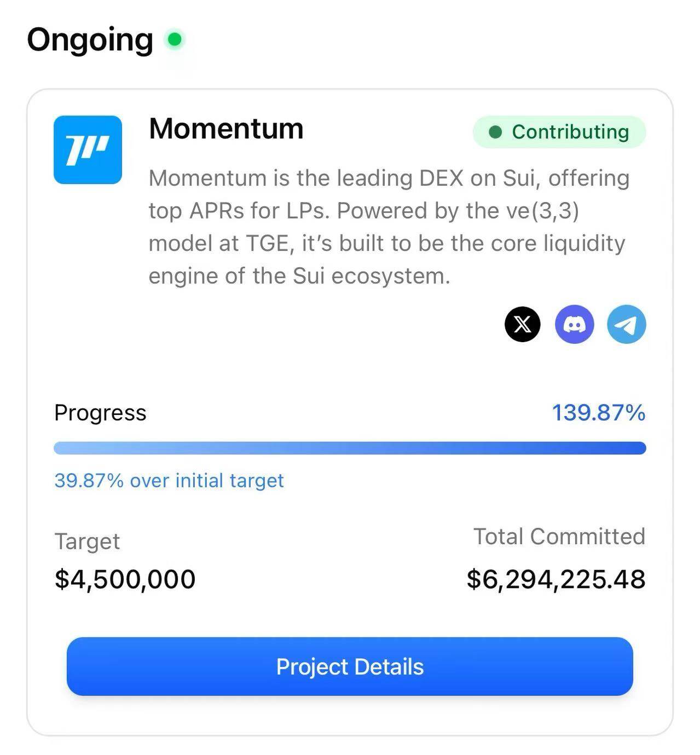Viewport: 700px width, 755px height.
Task: Click the '39.87% over initial target' text
Action: pyautogui.click(x=169, y=480)
